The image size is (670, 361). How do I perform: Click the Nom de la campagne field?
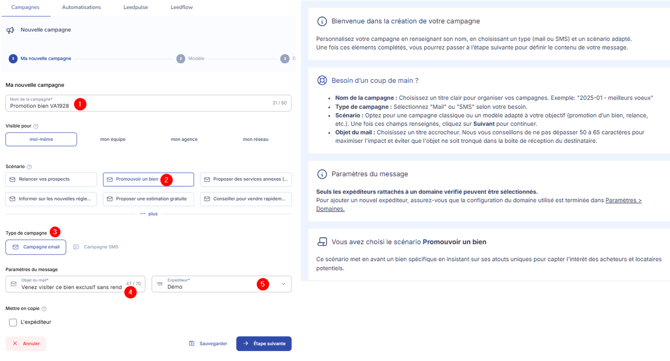point(148,103)
